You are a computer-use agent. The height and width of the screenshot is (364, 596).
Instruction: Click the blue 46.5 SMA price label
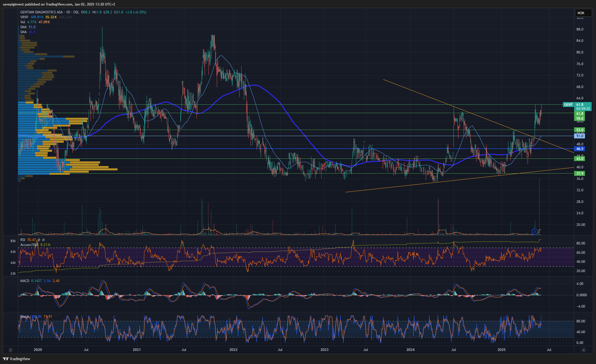[x=580, y=149]
